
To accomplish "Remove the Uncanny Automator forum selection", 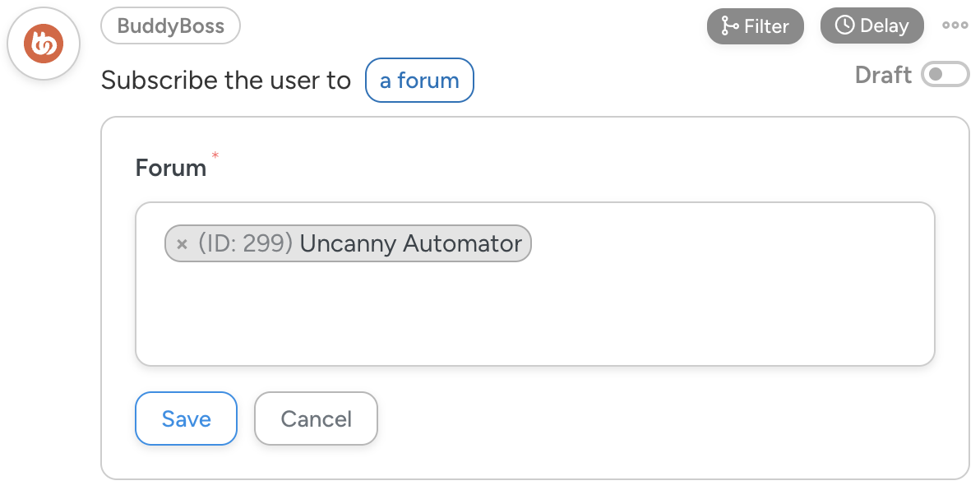I will [183, 244].
